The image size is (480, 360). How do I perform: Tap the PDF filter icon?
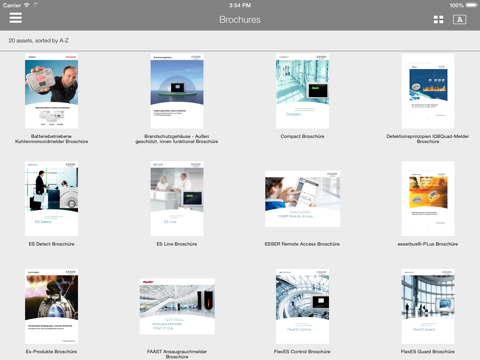[x=459, y=20]
